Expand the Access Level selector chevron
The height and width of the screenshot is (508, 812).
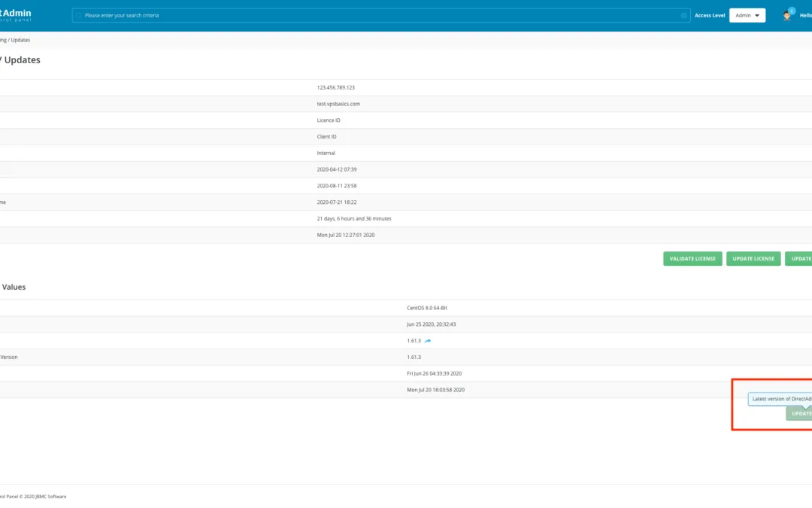[x=759, y=14]
